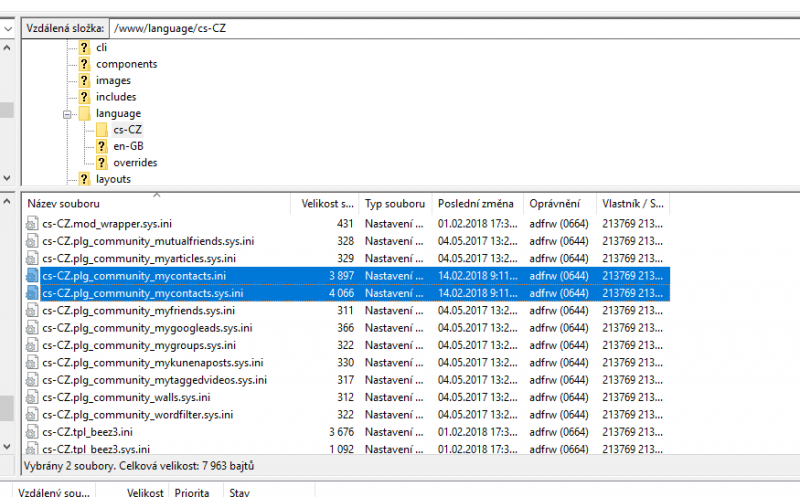Sort by Typ souboru column header
This screenshot has width=800, height=497.
[395, 204]
